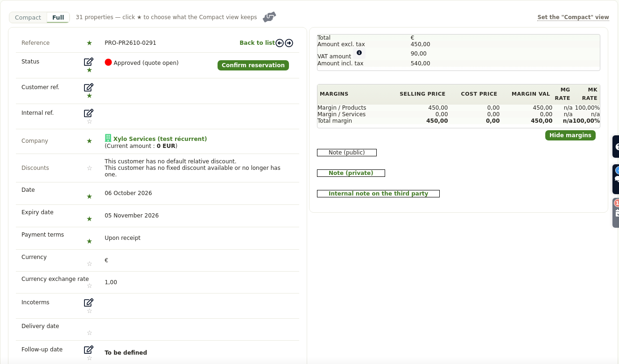The width and height of the screenshot is (619, 364).
Task: Switch to the Compact view tab
Action: [x=28, y=18]
